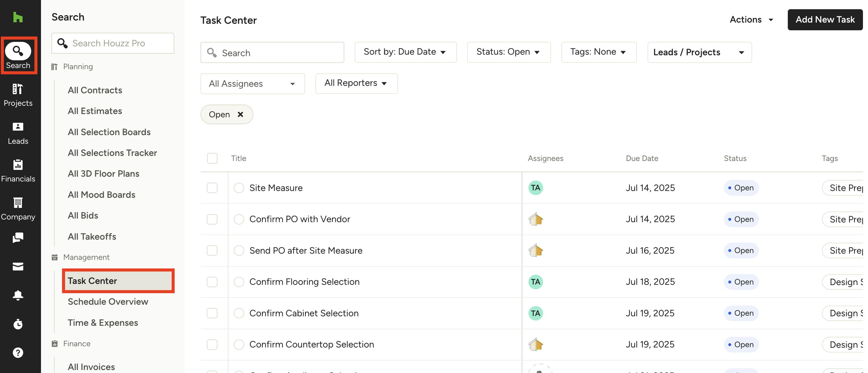Click the help question mark icon
The image size is (868, 373).
[18, 353]
